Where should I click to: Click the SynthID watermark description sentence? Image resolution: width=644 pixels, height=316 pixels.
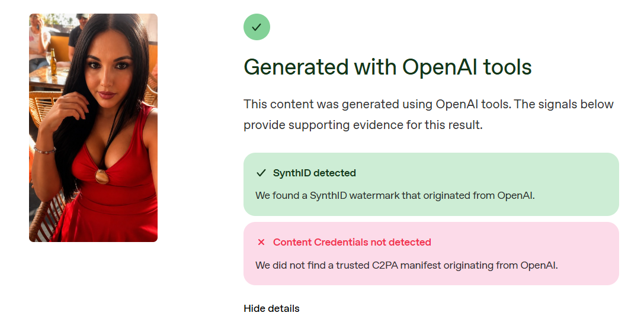point(395,195)
